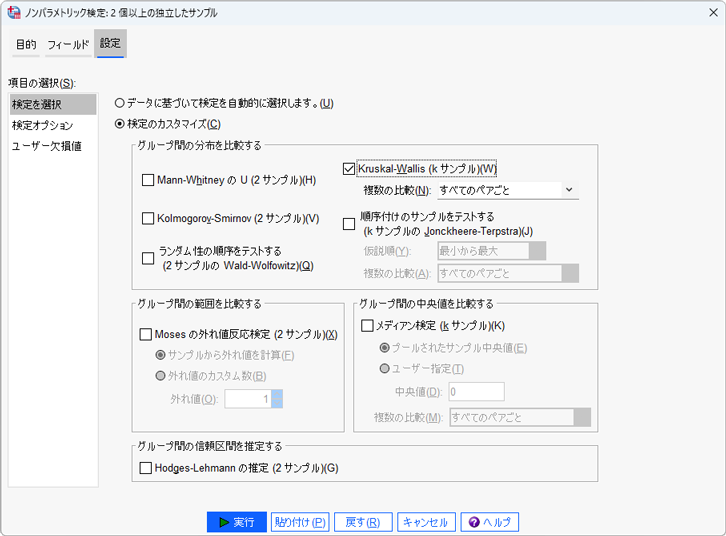Select the 設定 tab
726x536 pixels.
click(x=110, y=44)
